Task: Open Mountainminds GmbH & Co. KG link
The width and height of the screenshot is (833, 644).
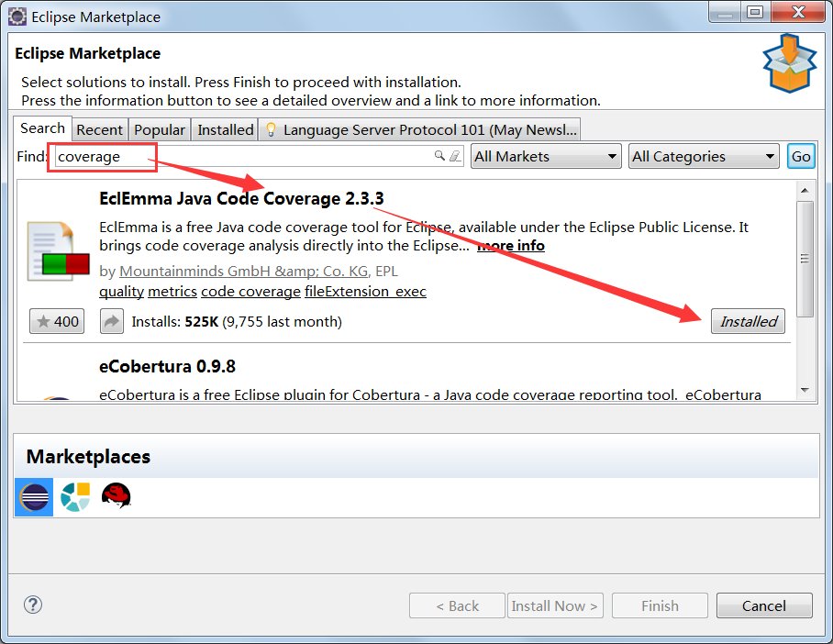Action: click(244, 271)
